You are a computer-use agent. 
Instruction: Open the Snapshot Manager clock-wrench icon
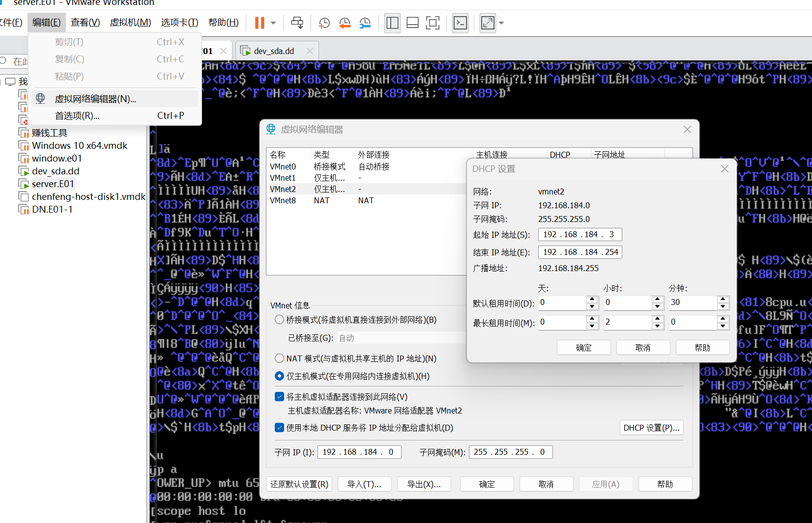pos(365,23)
